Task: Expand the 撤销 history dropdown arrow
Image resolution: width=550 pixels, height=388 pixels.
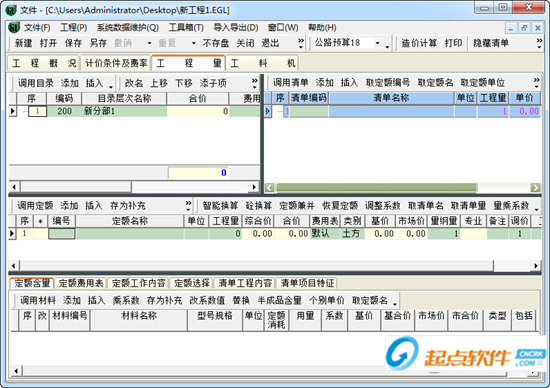Action: click(149, 43)
